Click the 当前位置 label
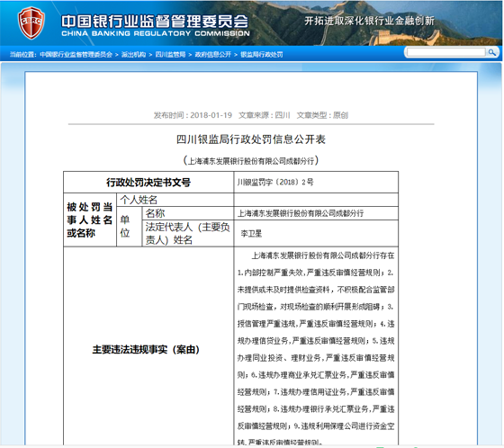504x448 pixels. 22,55
